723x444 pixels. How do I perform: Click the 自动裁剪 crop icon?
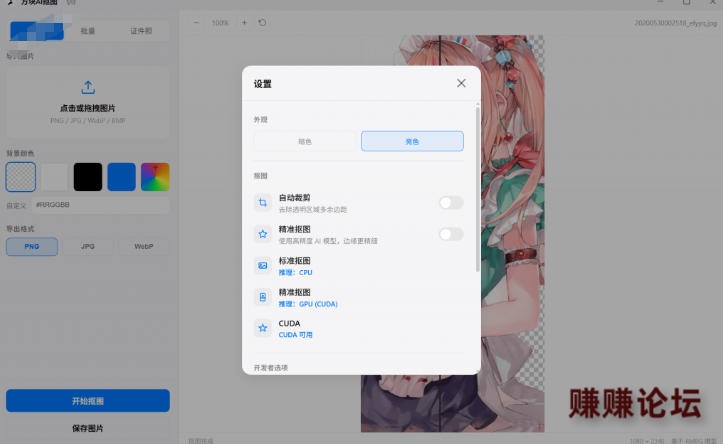[263, 203]
